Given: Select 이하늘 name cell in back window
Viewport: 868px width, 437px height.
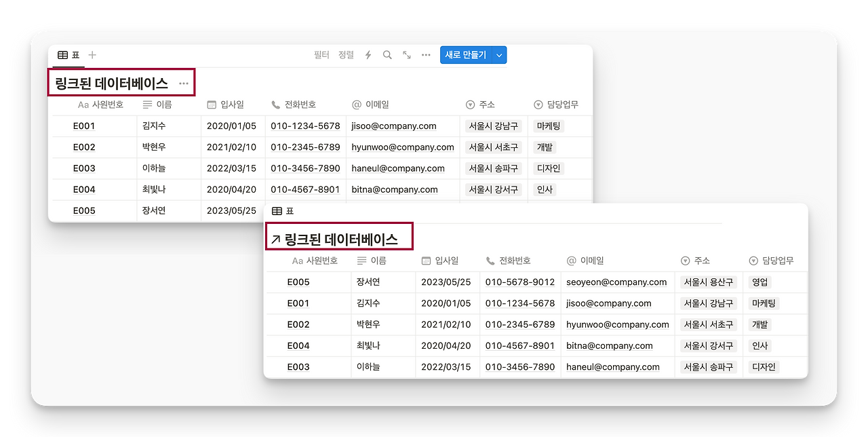Looking at the screenshot, I should click(x=154, y=168).
